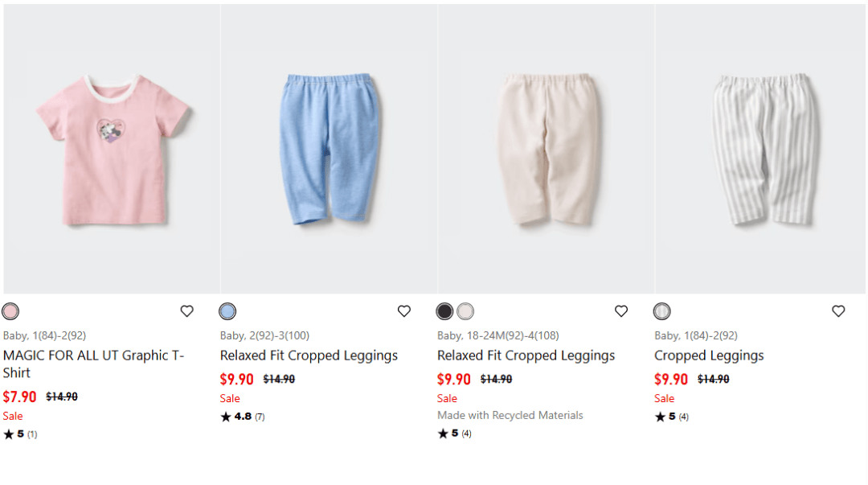
Task: Favorite the blue Relaxed Fit Cropped Leggings
Action: (x=404, y=311)
